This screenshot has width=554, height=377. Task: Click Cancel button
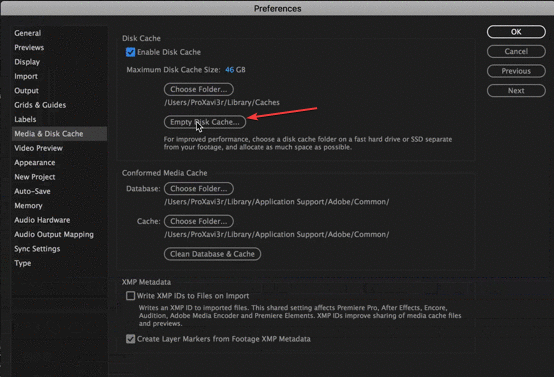tap(516, 52)
